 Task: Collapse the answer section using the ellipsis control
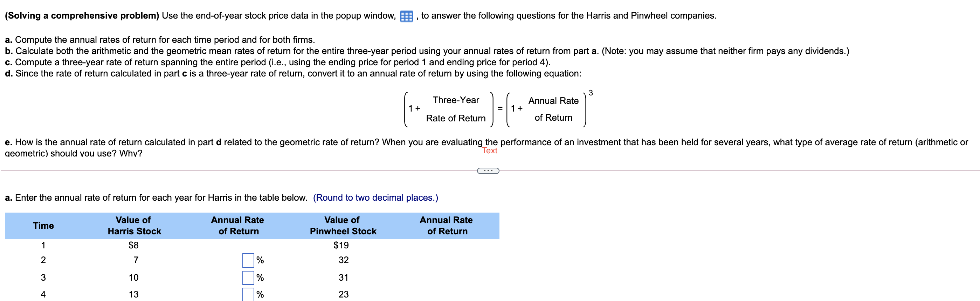click(488, 172)
